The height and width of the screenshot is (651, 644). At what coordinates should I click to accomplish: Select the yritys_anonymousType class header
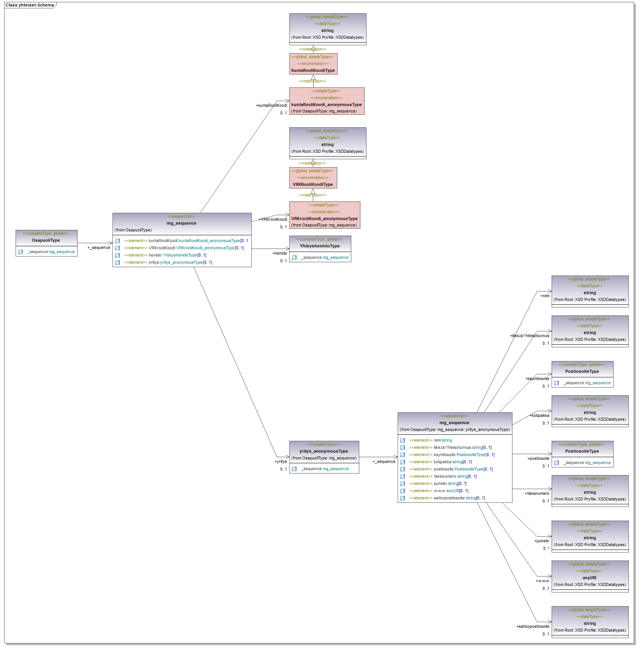tap(324, 451)
